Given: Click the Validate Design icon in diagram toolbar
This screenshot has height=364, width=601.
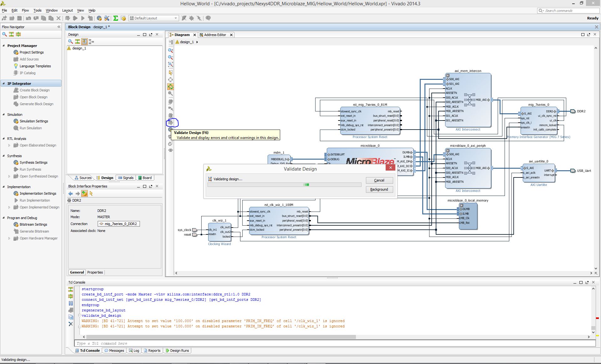Looking at the screenshot, I should 171,123.
